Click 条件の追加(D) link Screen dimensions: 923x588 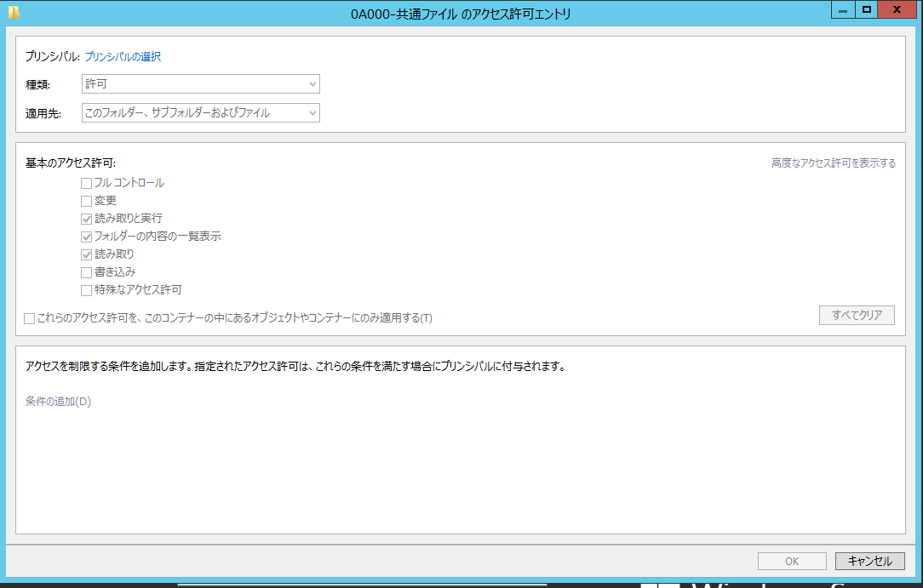pyautogui.click(x=58, y=402)
